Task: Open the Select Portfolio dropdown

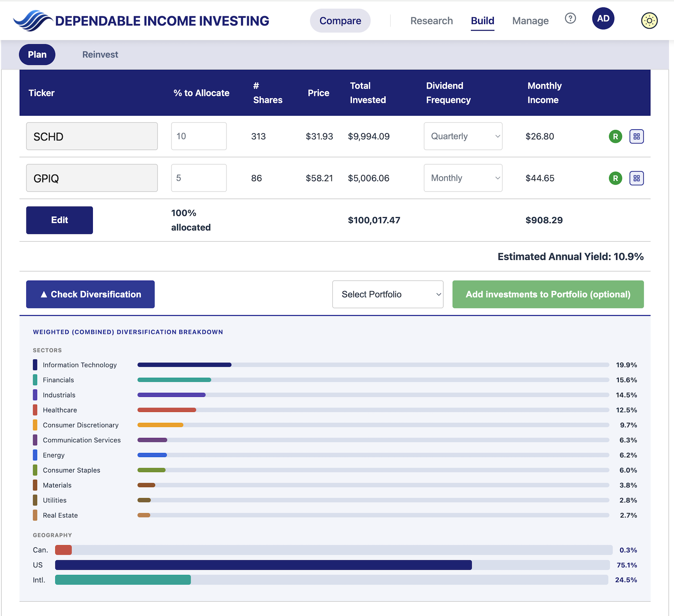Action: tap(388, 294)
